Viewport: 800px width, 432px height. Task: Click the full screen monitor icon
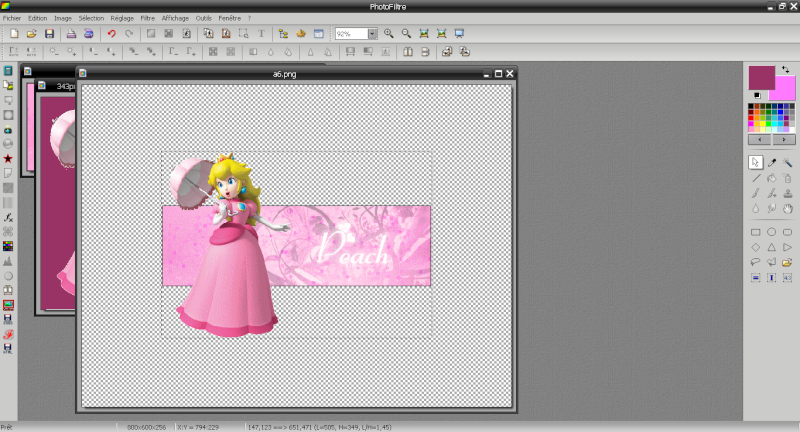[459, 34]
